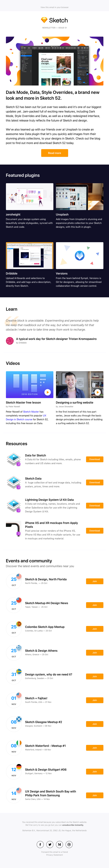Open the Privacy Statement link

tap(55, 855)
